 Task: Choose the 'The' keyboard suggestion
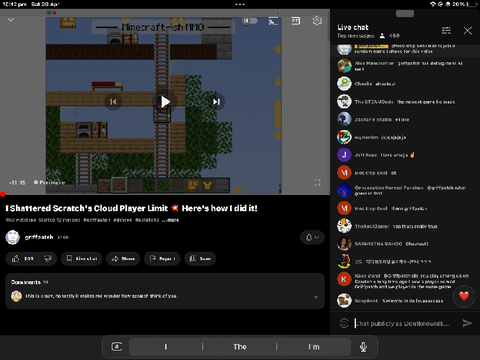point(240,347)
